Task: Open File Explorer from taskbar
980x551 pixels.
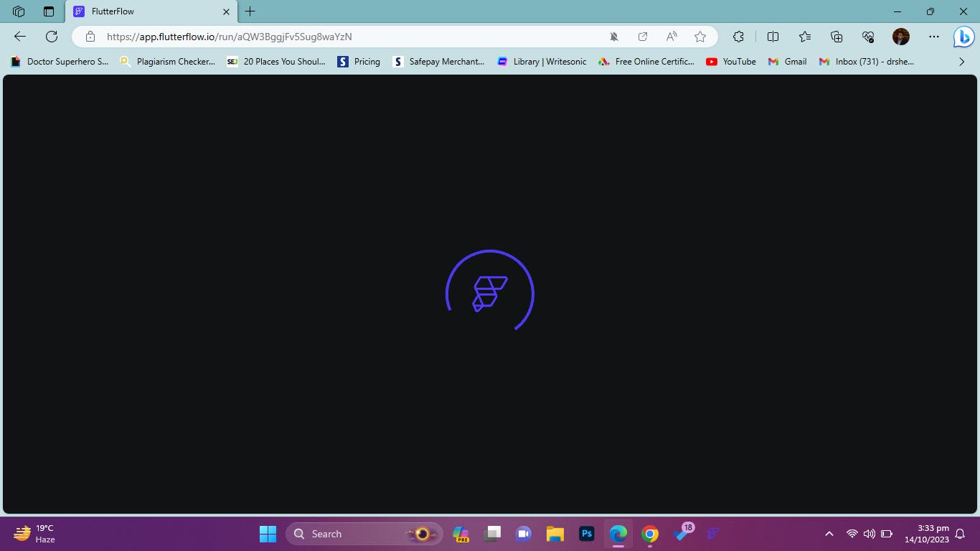Action: pyautogui.click(x=555, y=534)
